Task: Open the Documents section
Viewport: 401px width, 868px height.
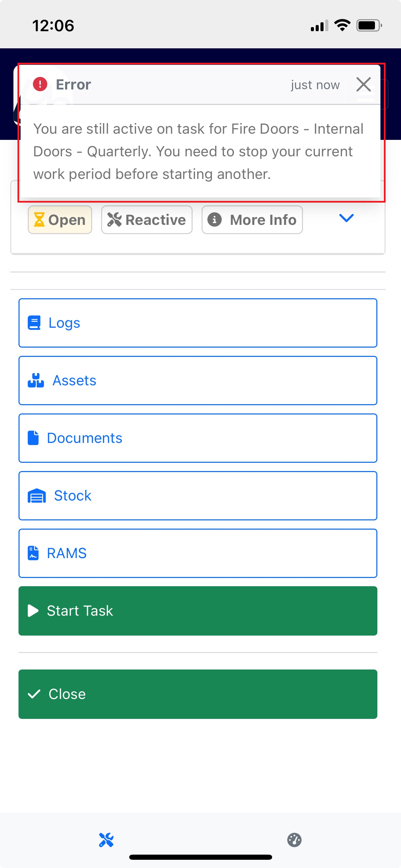Action: (198, 438)
